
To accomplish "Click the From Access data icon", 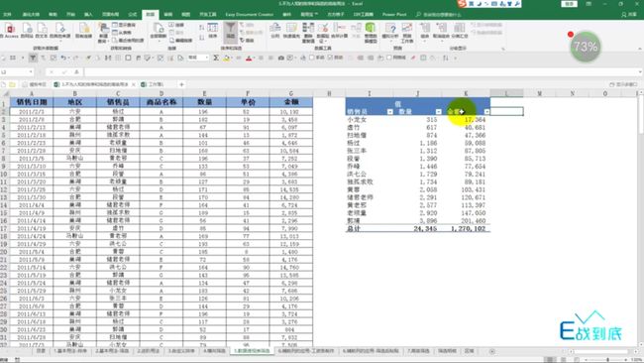I will [x=10, y=31].
